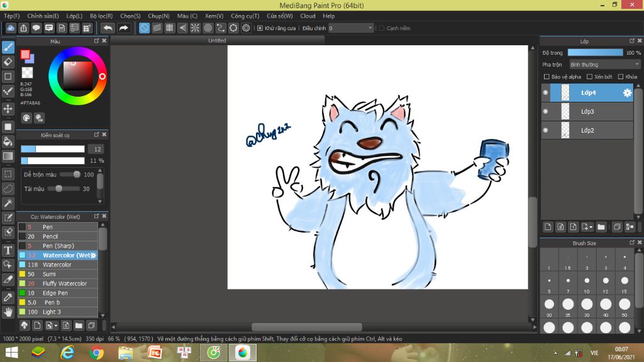This screenshot has height=362, width=644.
Task: Select the rectangular Select tool
Action: click(8, 174)
